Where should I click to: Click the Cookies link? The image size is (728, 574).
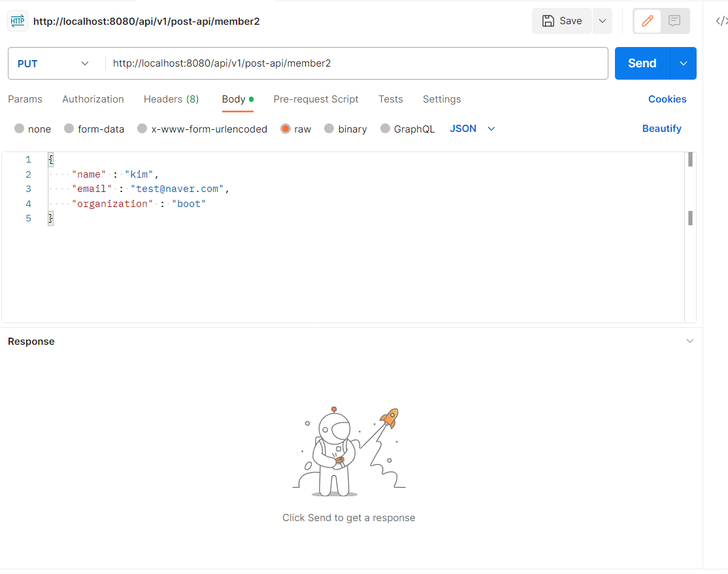tap(667, 99)
